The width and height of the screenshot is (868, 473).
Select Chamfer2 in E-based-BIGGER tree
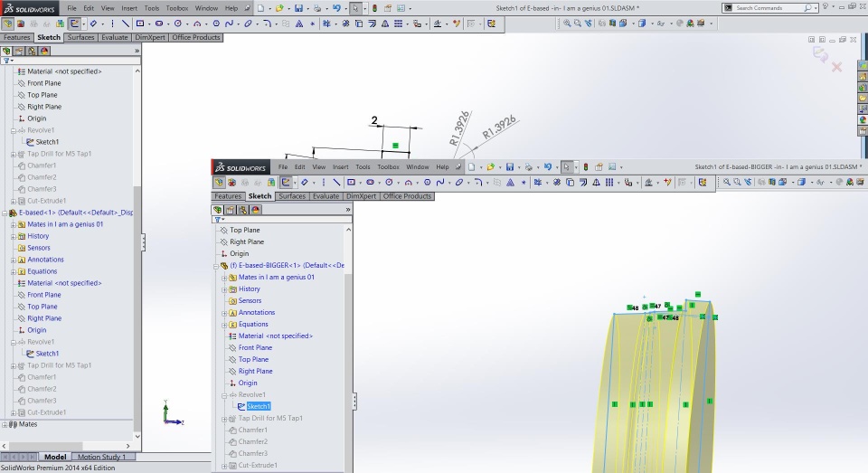point(253,442)
